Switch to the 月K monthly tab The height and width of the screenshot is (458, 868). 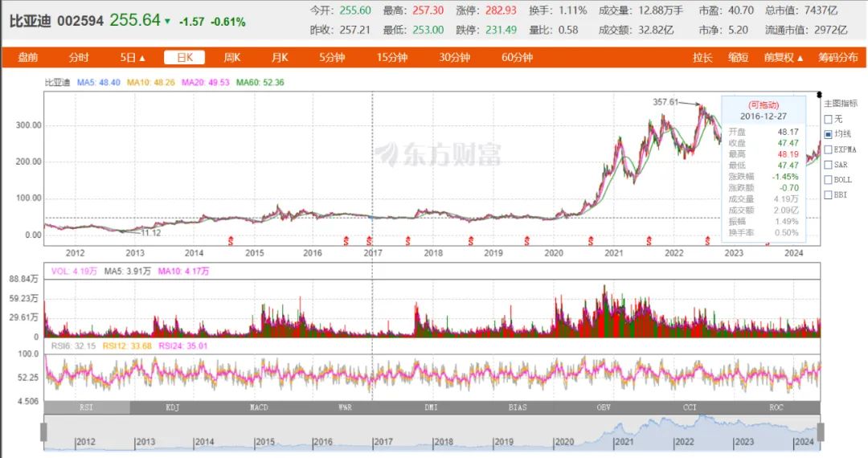pos(280,58)
